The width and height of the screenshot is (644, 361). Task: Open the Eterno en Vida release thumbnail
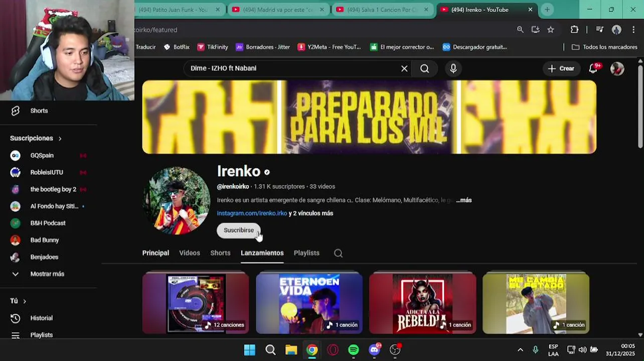(309, 303)
